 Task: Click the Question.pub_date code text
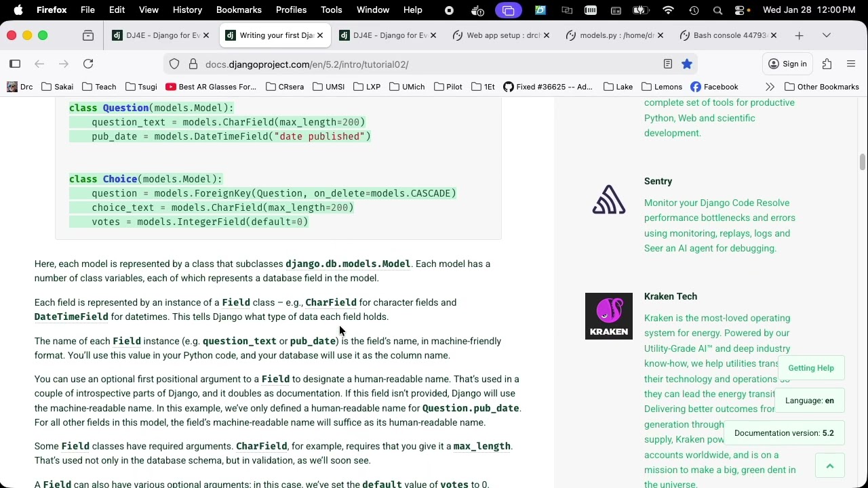click(471, 408)
